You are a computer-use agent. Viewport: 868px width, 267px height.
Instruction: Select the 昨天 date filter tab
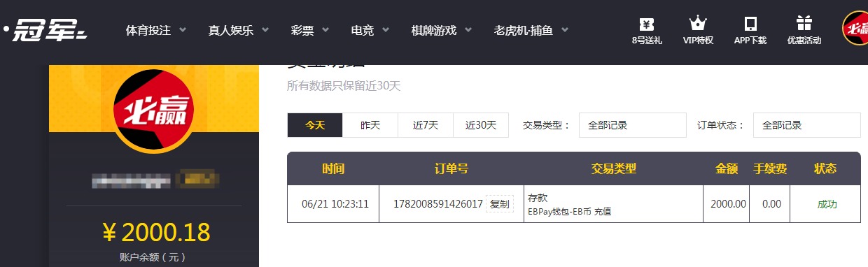coord(370,125)
